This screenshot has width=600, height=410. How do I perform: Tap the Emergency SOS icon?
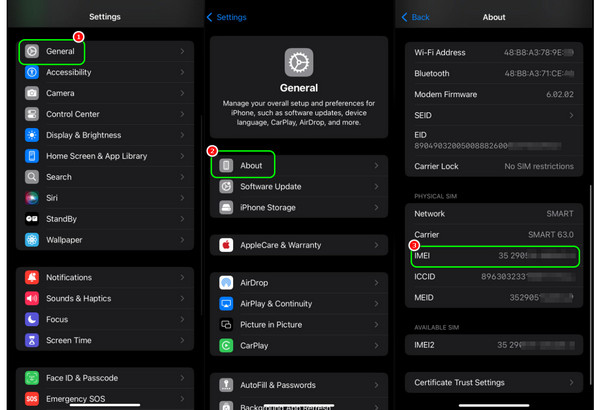pyautogui.click(x=32, y=399)
